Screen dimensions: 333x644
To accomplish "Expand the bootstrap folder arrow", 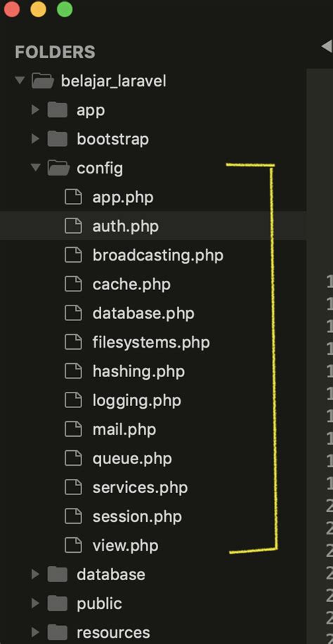I will pyautogui.click(x=36, y=139).
